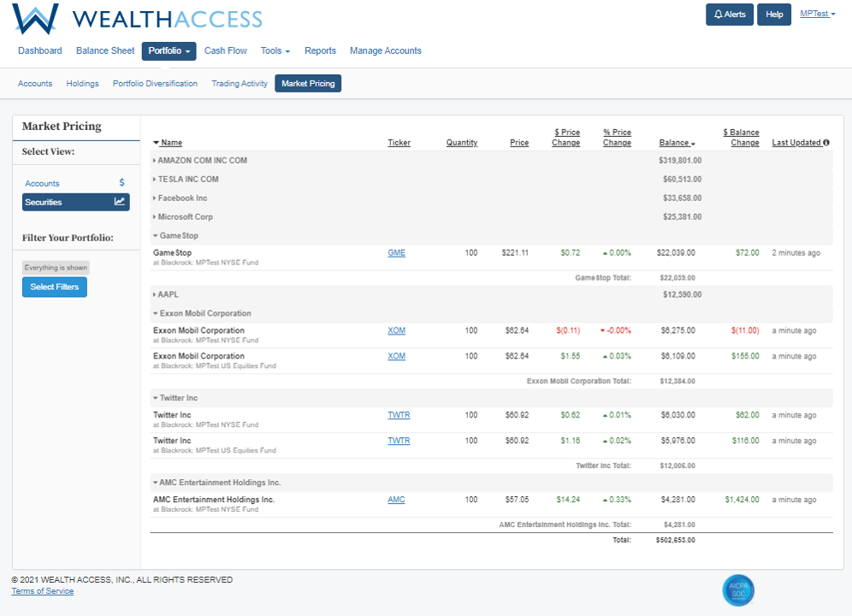Select the Securities view in sidebar

tap(75, 202)
